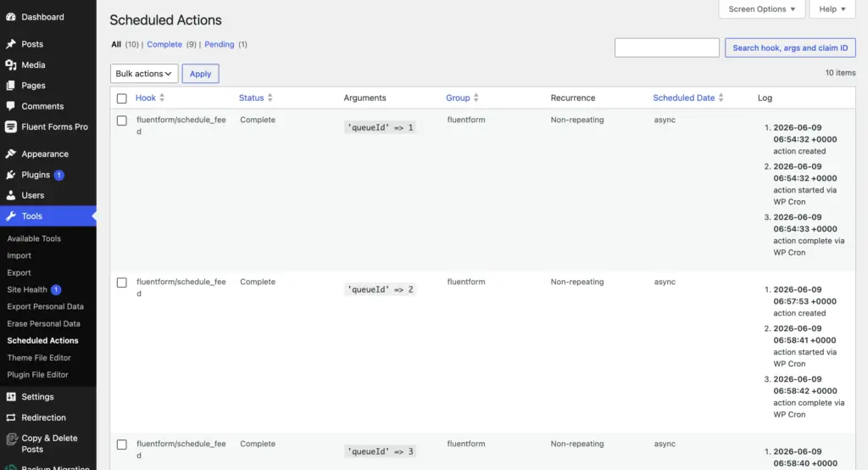This screenshot has width=868, height=470.
Task: Click the Appearance paintbrush icon
Action: click(10, 154)
